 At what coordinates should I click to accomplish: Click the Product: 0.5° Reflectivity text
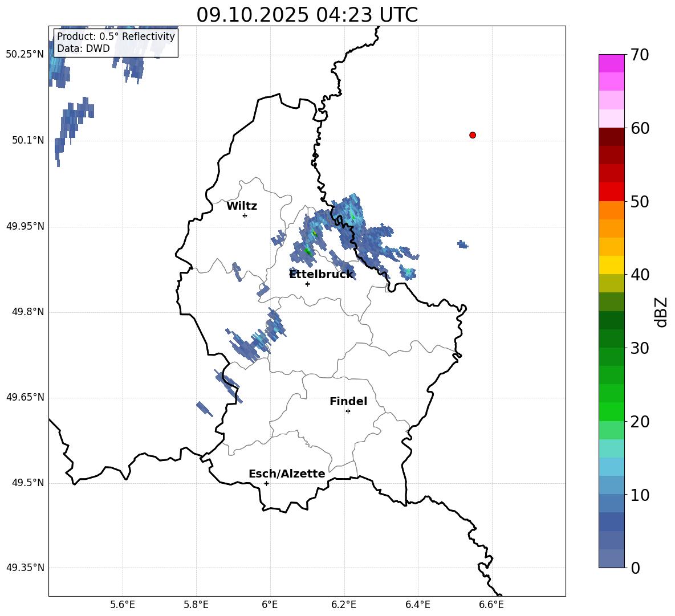[x=116, y=36]
